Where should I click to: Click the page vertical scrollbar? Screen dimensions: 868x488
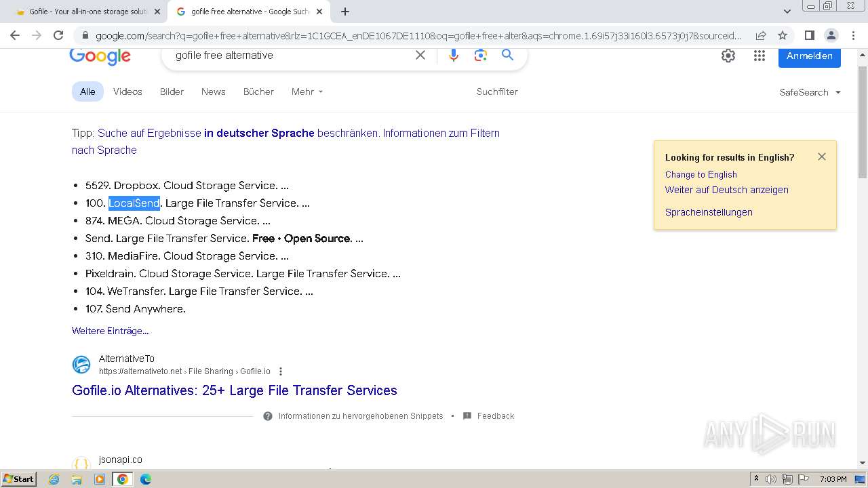tap(862, 122)
